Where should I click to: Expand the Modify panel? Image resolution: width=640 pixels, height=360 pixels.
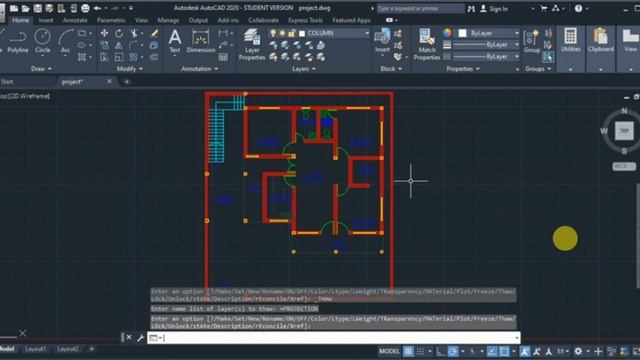pos(129,69)
